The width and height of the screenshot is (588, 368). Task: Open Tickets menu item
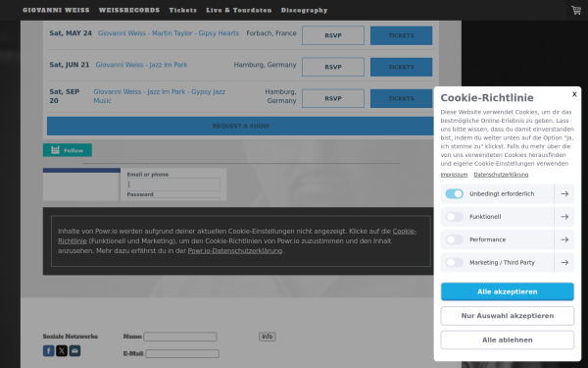183,10
